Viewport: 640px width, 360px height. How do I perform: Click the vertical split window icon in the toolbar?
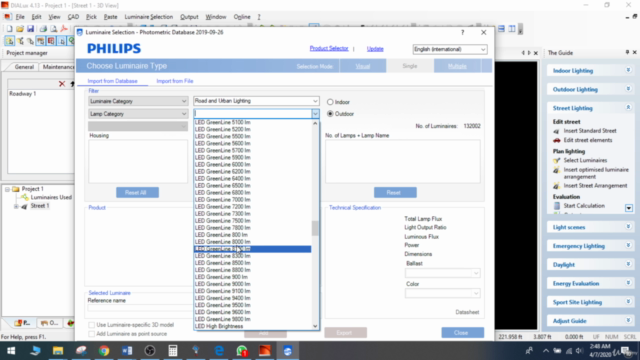click(512, 29)
